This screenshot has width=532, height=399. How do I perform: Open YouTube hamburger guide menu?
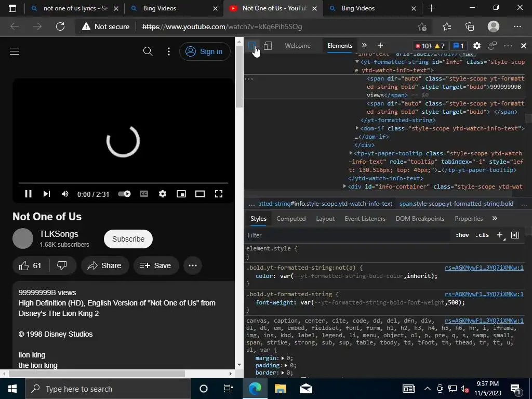point(15,51)
